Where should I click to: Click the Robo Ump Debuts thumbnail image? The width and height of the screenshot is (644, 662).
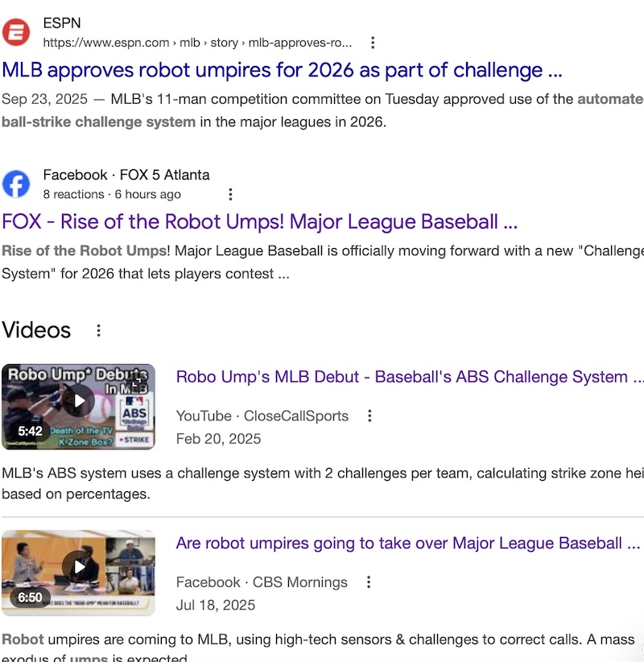(x=79, y=407)
